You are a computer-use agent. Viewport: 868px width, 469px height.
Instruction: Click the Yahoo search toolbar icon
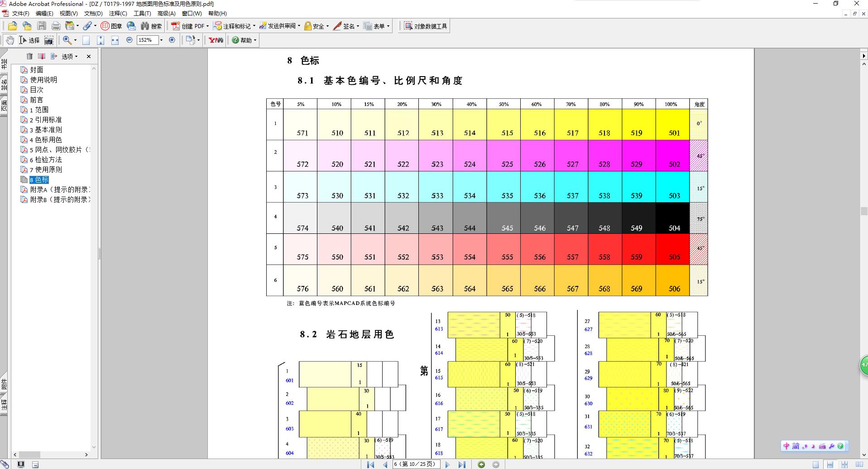click(x=216, y=40)
